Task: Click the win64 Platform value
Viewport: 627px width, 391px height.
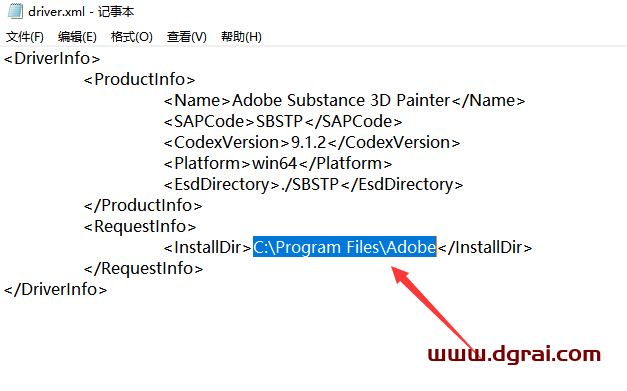Action: coord(274,164)
